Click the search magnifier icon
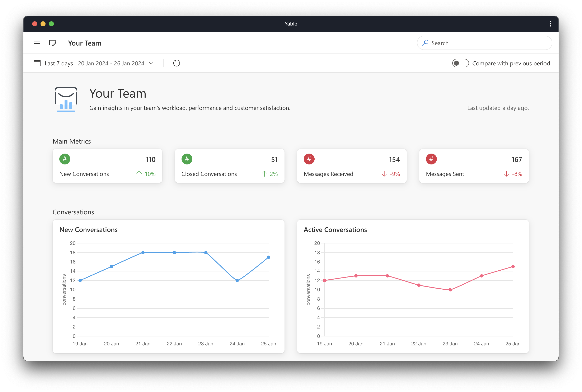Viewport: 582px width, 392px height. point(425,43)
